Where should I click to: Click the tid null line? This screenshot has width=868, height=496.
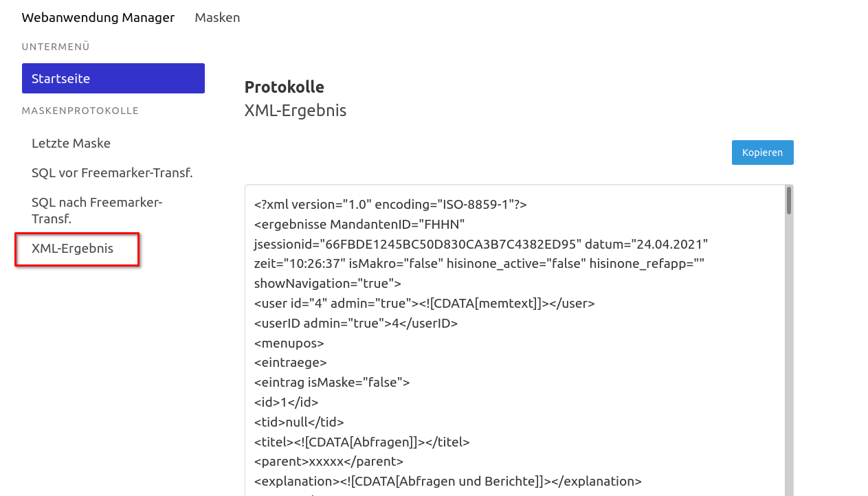[299, 422]
